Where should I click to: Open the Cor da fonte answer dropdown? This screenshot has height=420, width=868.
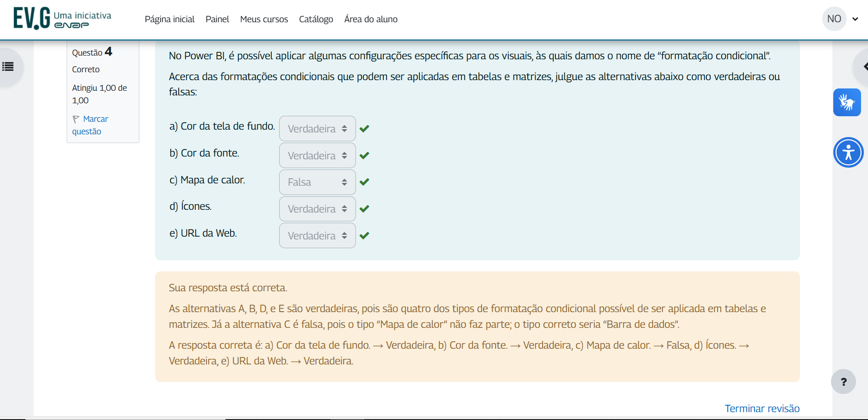317,156
